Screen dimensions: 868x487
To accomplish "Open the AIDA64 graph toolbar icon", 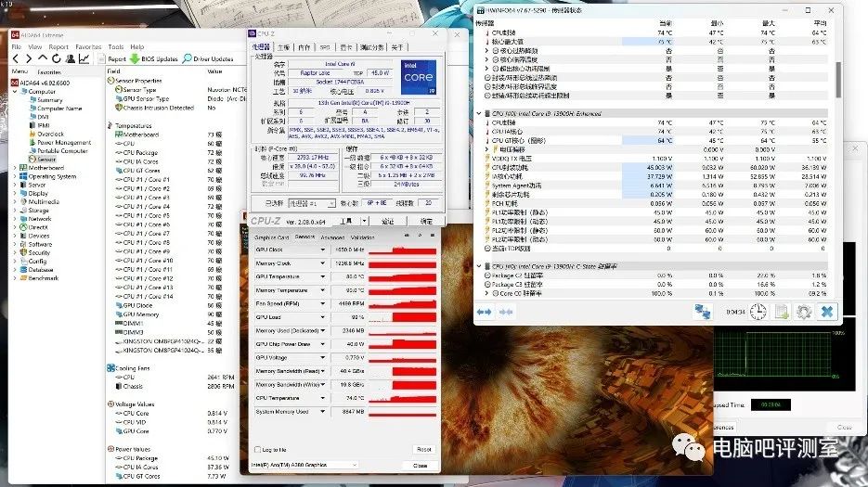I will [84, 58].
